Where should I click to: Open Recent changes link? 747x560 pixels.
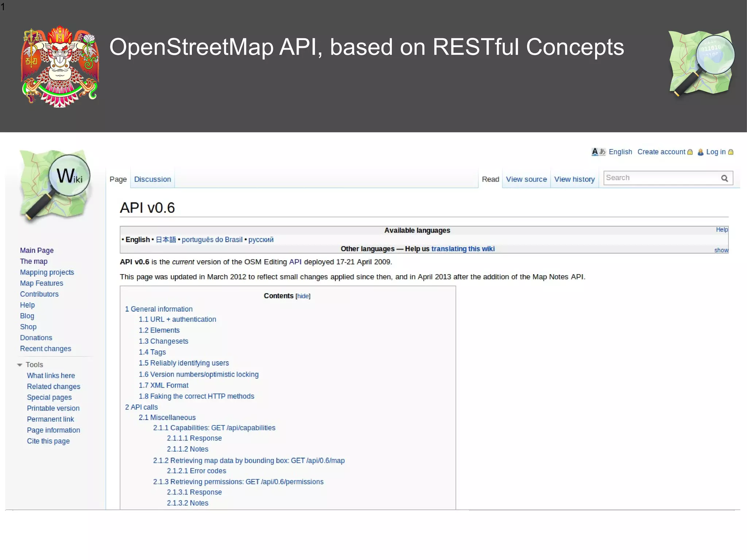click(46, 349)
